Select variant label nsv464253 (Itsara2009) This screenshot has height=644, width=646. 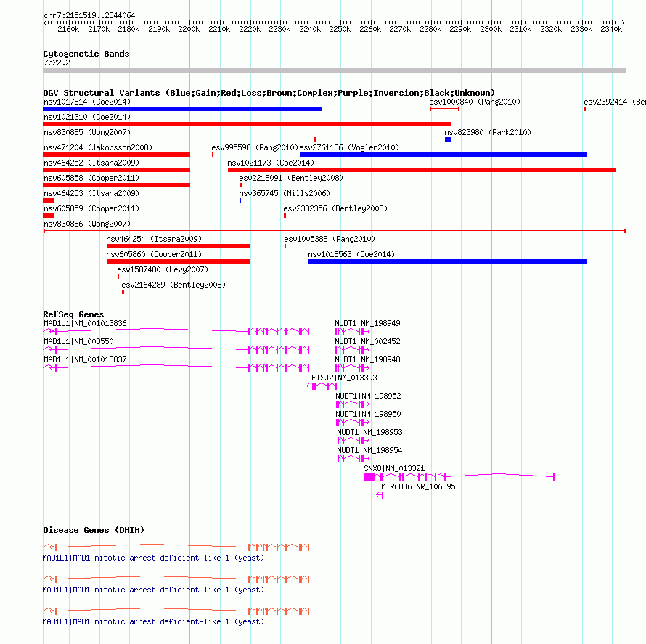(x=91, y=193)
